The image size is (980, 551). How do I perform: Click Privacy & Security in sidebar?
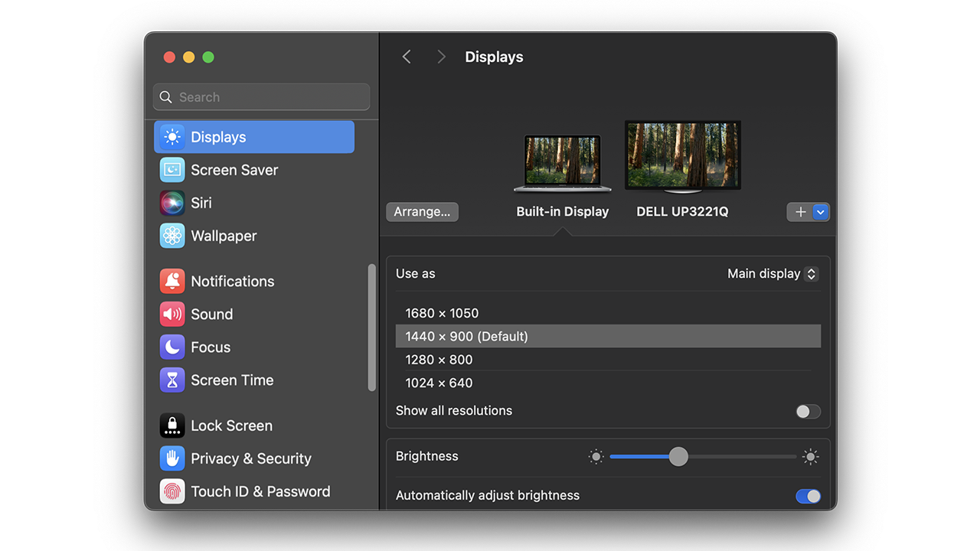click(x=172, y=458)
